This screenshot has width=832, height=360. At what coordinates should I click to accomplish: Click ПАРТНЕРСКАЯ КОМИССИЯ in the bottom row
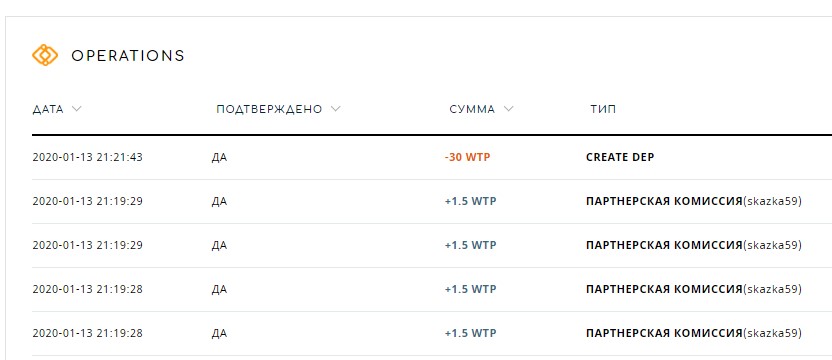coord(664,333)
